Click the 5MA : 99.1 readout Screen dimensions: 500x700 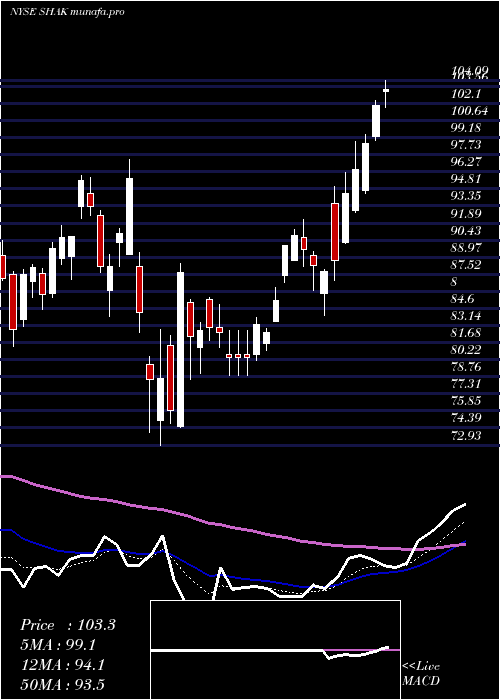click(58, 645)
